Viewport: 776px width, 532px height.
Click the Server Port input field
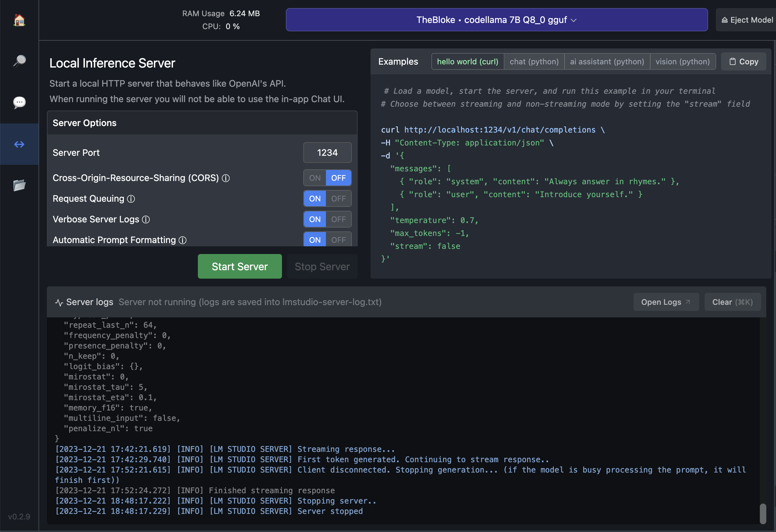(x=327, y=152)
